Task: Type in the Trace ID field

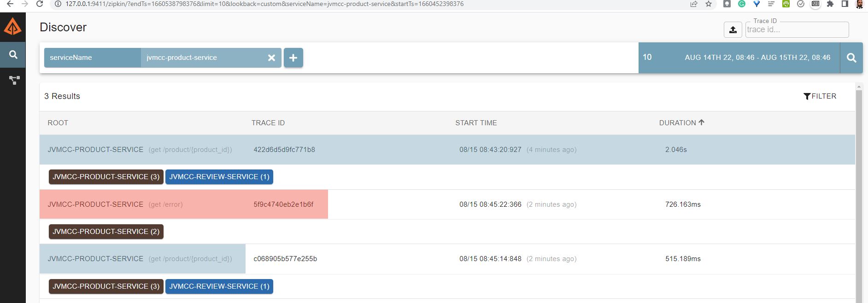Action: (x=796, y=30)
